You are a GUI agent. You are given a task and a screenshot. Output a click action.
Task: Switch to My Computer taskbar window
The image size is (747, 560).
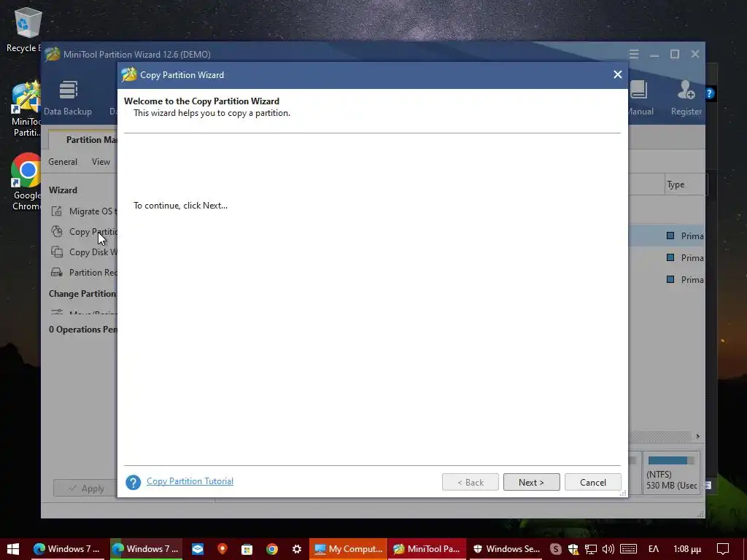348,549
